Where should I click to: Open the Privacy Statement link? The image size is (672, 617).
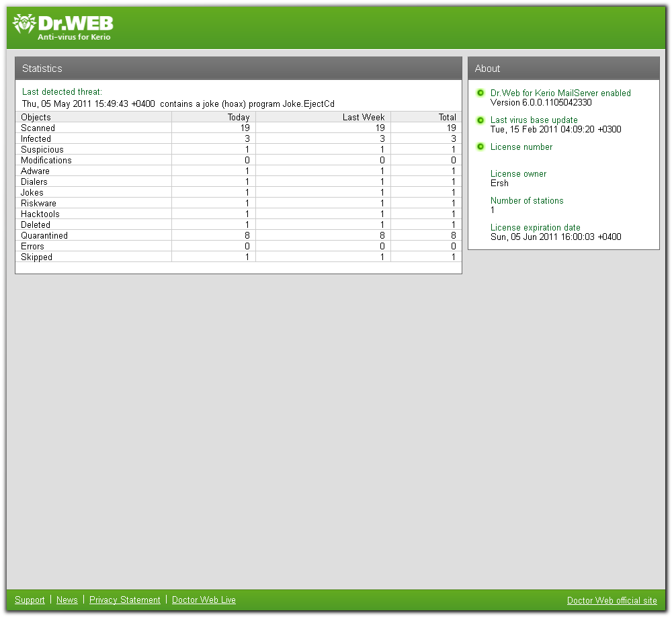click(x=125, y=600)
